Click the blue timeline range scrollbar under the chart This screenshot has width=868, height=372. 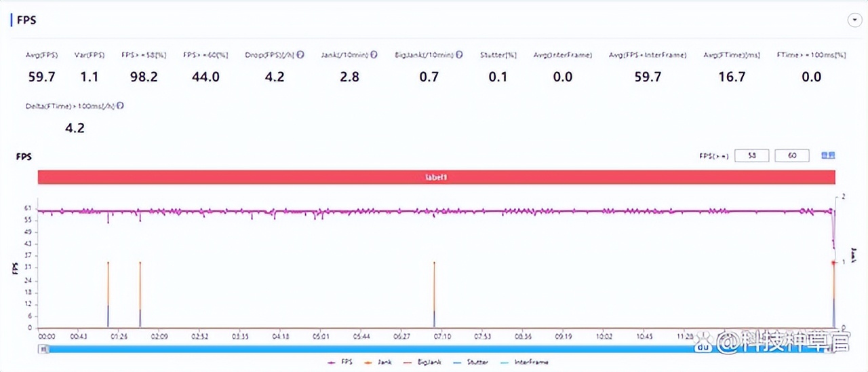436,349
